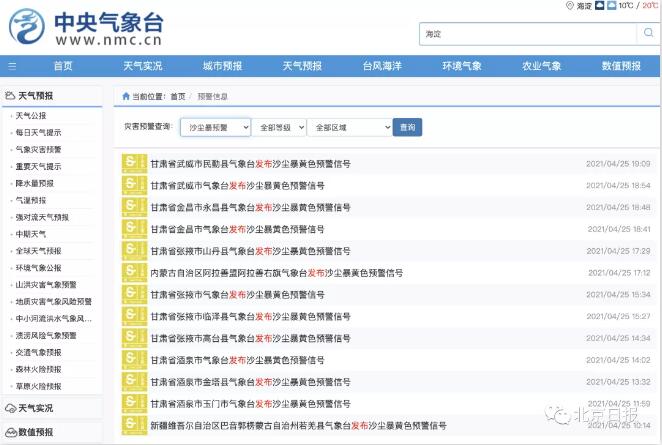
Task: Select 气象灾害预警 in the left sidebar
Action: pos(38,149)
